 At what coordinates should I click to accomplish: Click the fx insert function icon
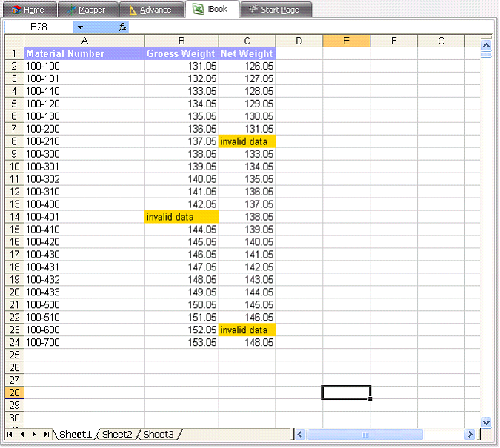click(123, 27)
